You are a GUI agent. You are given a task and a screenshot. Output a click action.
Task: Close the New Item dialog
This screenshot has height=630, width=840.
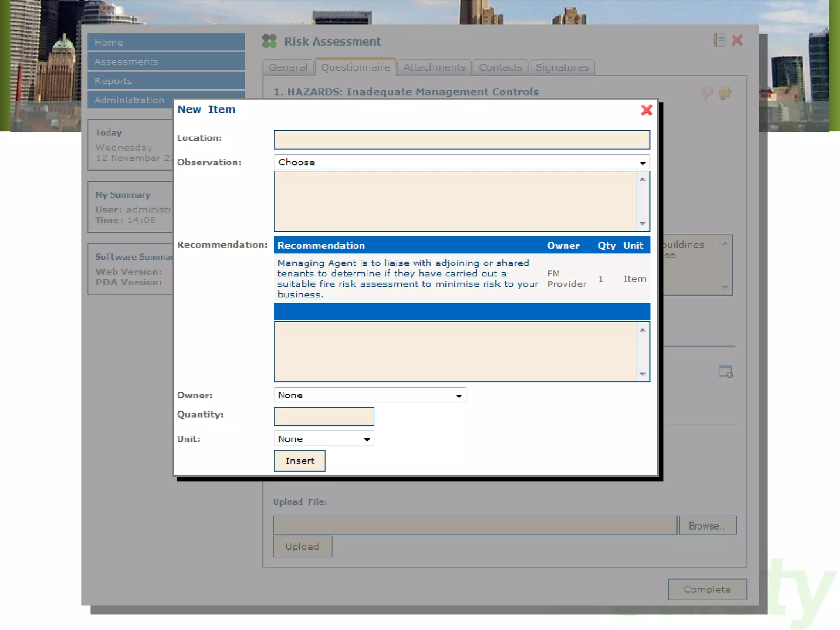pyautogui.click(x=646, y=110)
